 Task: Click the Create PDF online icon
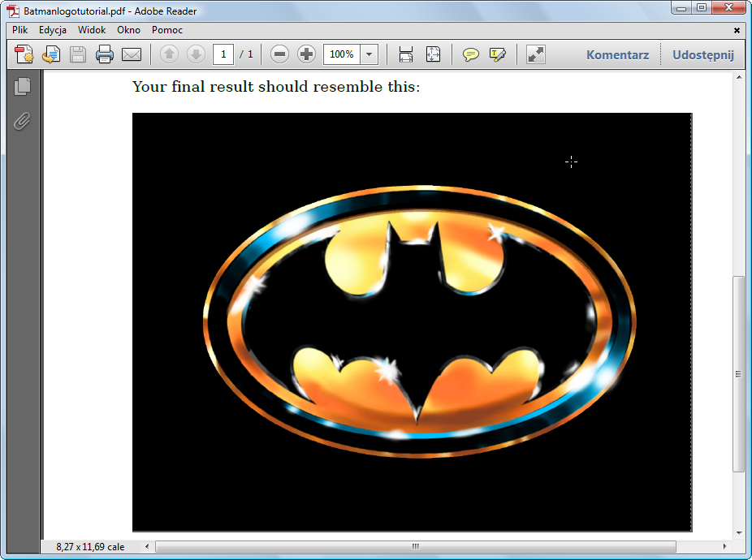(24, 54)
